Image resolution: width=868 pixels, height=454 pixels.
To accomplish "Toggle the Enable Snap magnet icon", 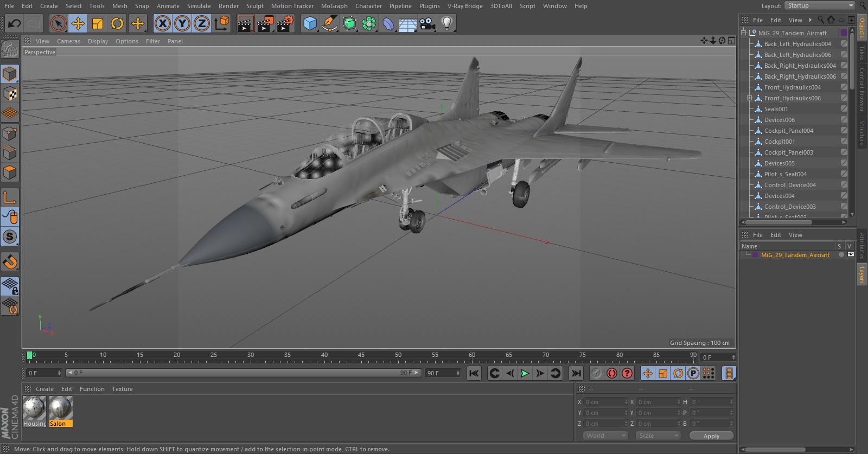I will point(10,261).
